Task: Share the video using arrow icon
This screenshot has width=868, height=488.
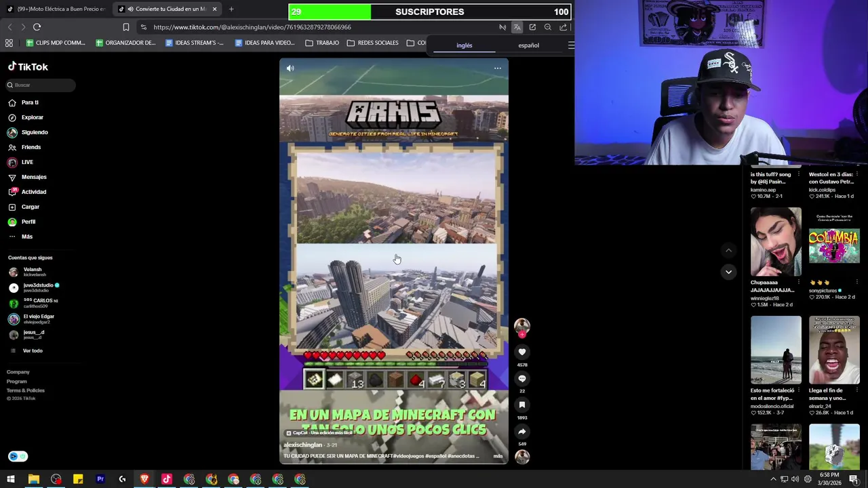Action: click(521, 431)
